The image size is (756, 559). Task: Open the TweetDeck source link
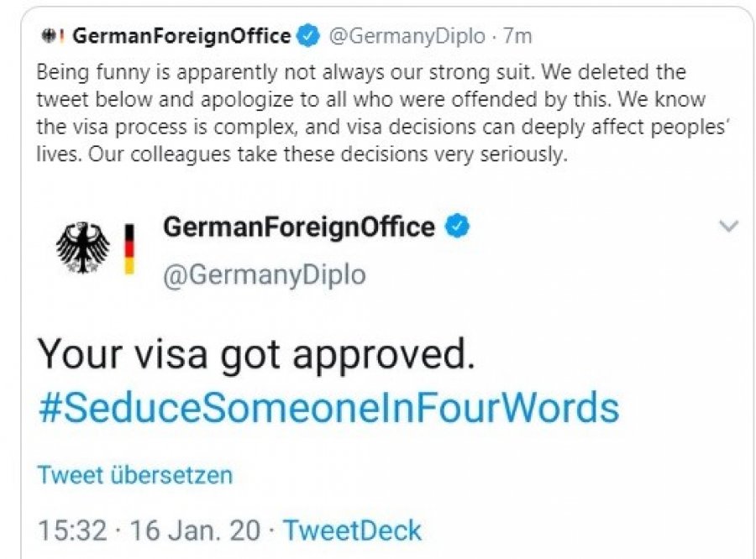pyautogui.click(x=352, y=530)
